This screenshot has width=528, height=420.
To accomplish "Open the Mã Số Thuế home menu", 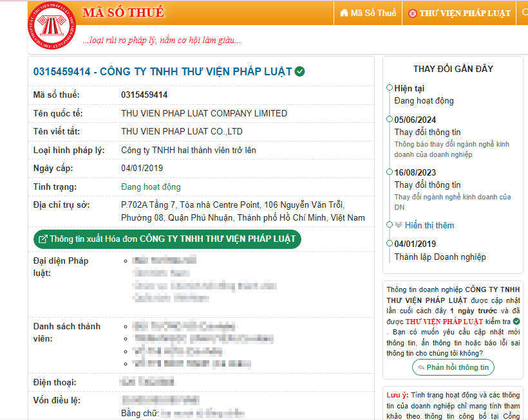I will 368,13.
